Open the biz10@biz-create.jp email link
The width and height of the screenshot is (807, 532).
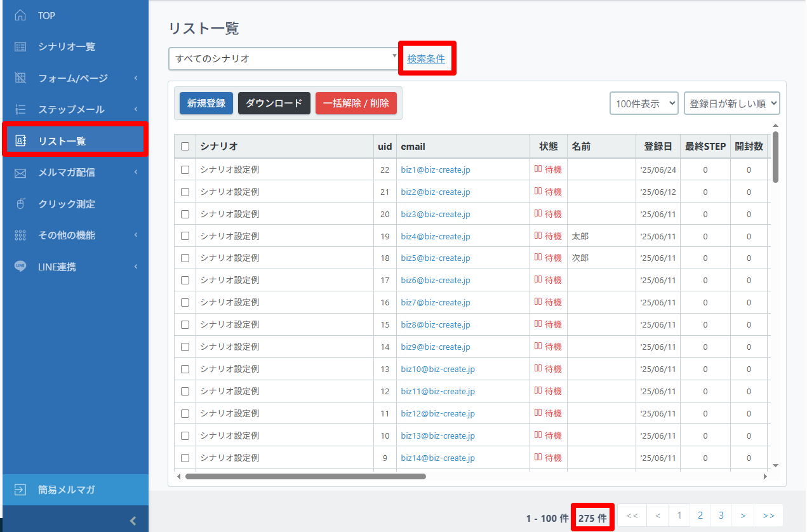tap(438, 369)
